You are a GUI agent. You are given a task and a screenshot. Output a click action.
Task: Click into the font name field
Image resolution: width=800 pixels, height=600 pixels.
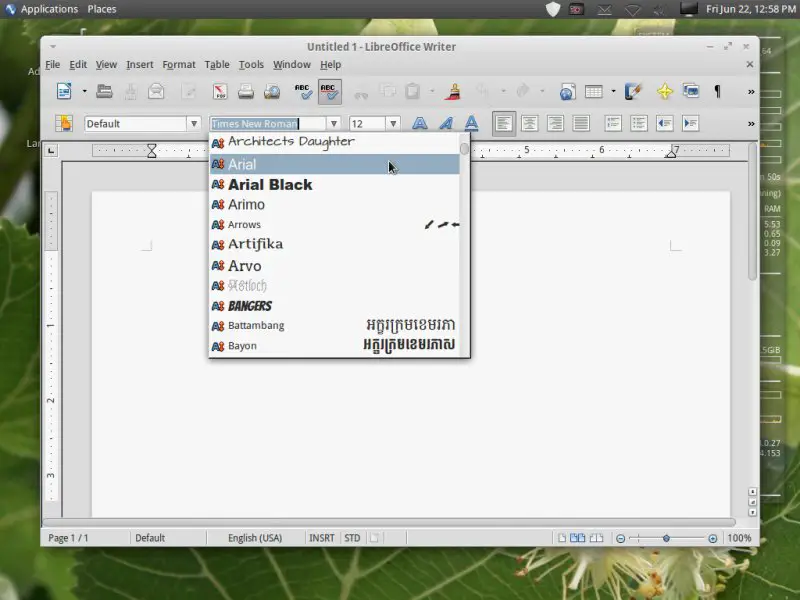click(268, 123)
